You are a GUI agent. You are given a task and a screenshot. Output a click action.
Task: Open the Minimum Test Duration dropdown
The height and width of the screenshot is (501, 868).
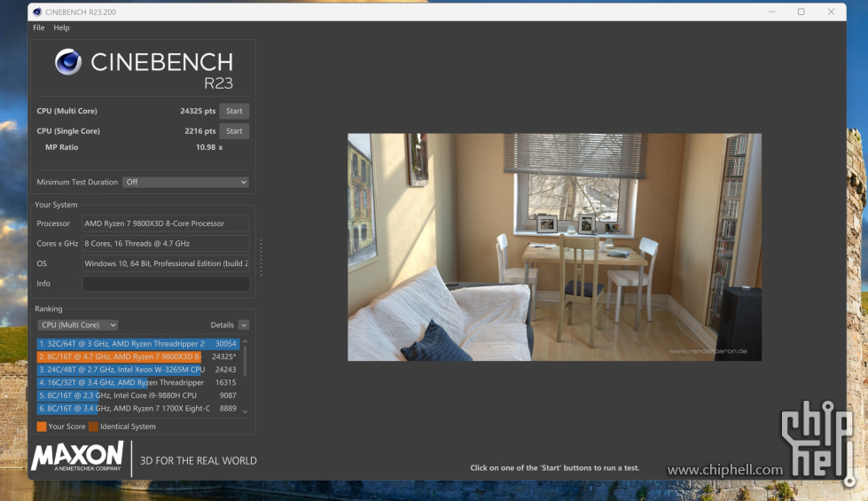coord(185,182)
